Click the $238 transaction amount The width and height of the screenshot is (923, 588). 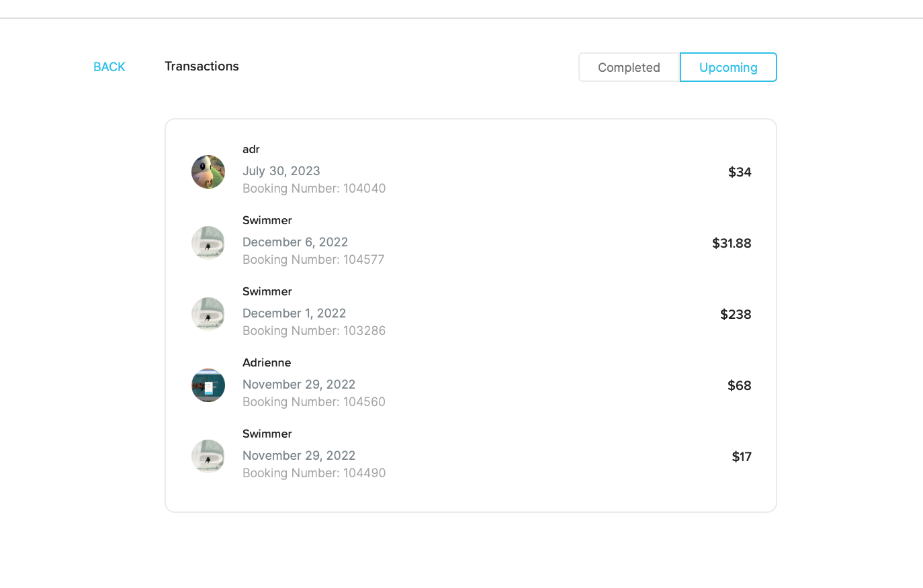[x=736, y=314]
